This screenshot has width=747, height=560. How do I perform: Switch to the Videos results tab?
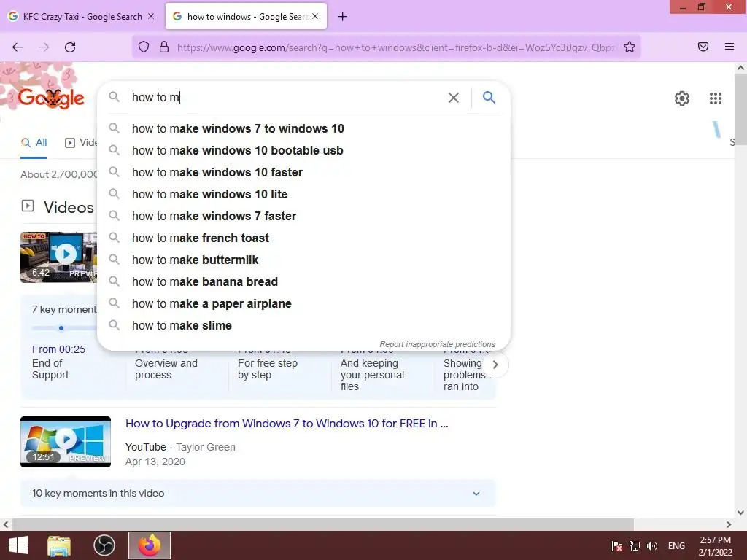tap(82, 142)
